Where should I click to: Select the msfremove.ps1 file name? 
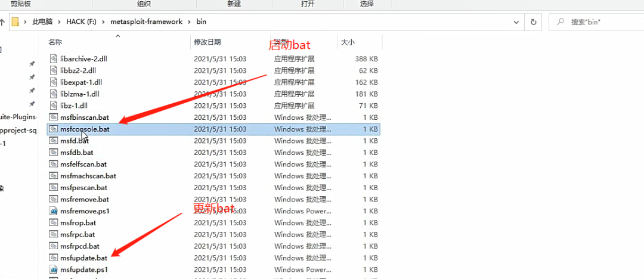pos(84,211)
